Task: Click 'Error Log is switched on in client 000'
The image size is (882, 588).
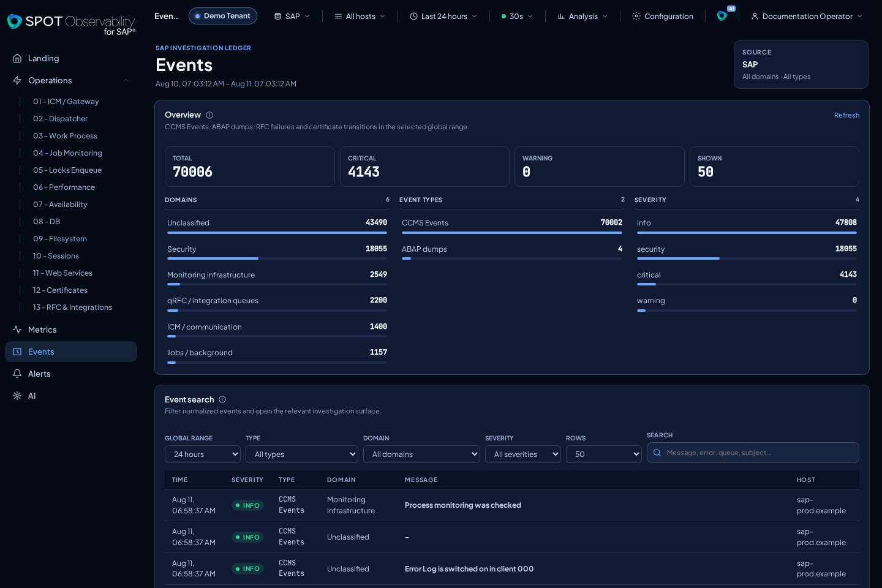Action: (x=469, y=569)
